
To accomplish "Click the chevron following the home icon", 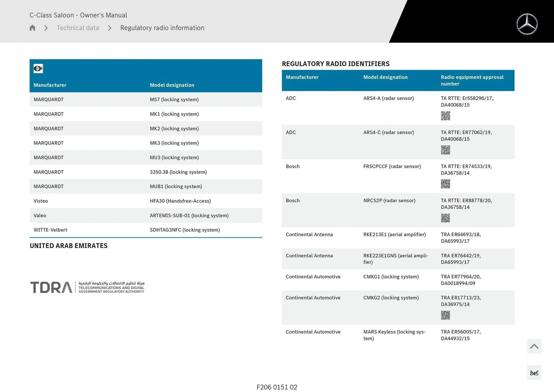I will [46, 28].
